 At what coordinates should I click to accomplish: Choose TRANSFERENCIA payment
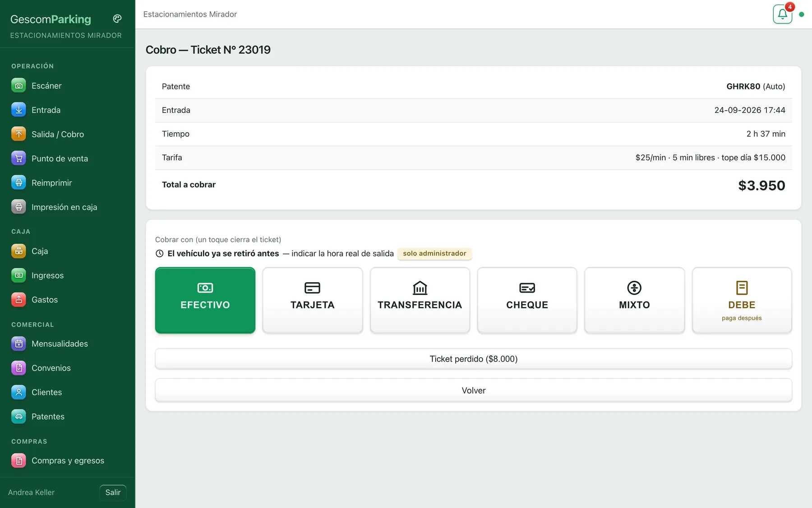pyautogui.click(x=420, y=300)
